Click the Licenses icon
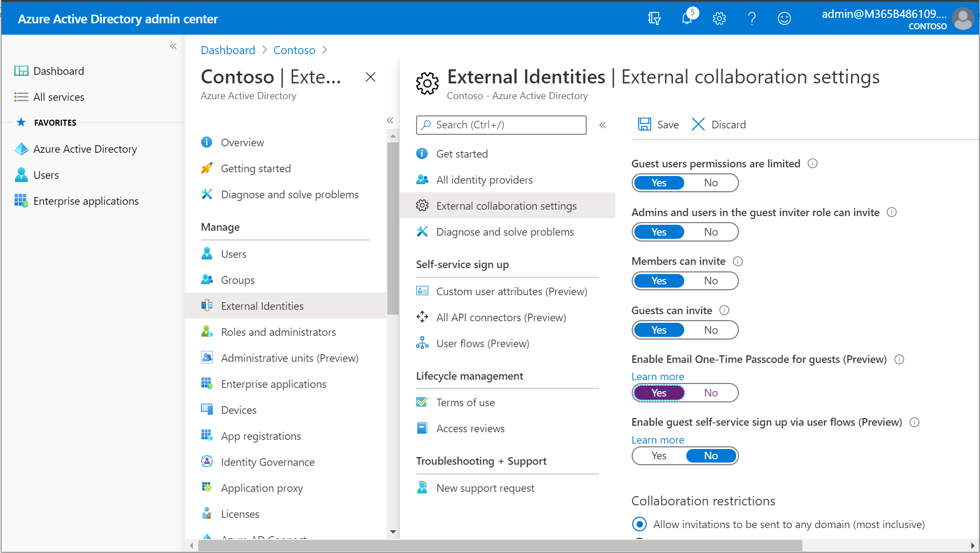This screenshot has width=980, height=553. tap(207, 514)
